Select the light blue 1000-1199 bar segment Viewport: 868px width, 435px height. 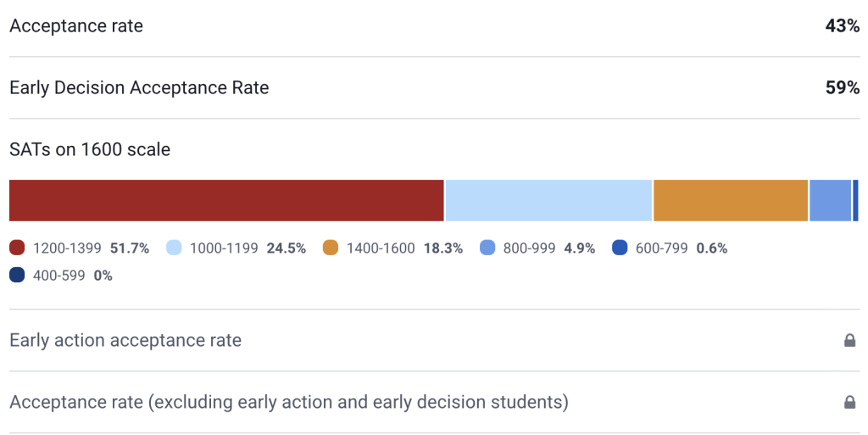(548, 201)
